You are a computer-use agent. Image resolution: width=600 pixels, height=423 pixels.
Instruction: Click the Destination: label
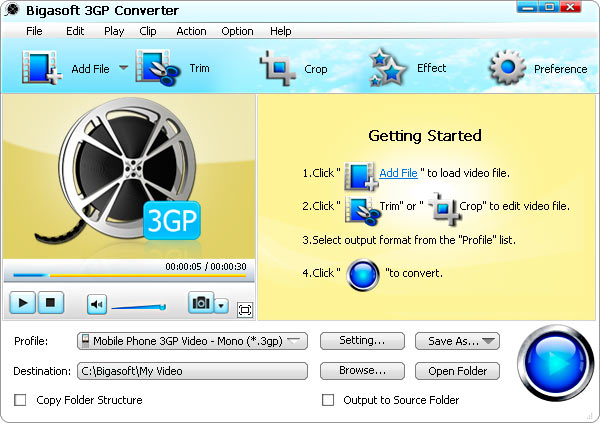pos(42,371)
